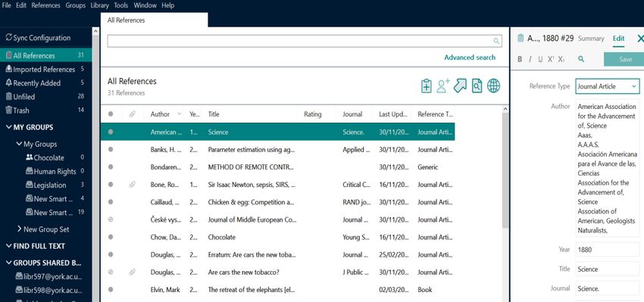Click the Save button
The width and height of the screenshot is (644, 302).
click(x=625, y=60)
